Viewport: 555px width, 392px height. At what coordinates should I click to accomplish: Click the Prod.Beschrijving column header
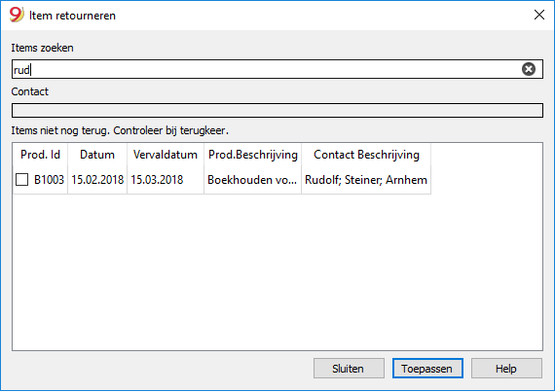(x=253, y=155)
